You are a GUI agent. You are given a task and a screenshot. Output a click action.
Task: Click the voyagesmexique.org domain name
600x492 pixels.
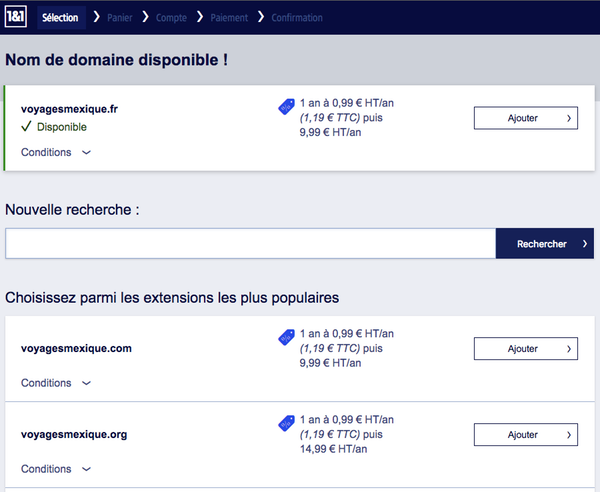tap(74, 435)
